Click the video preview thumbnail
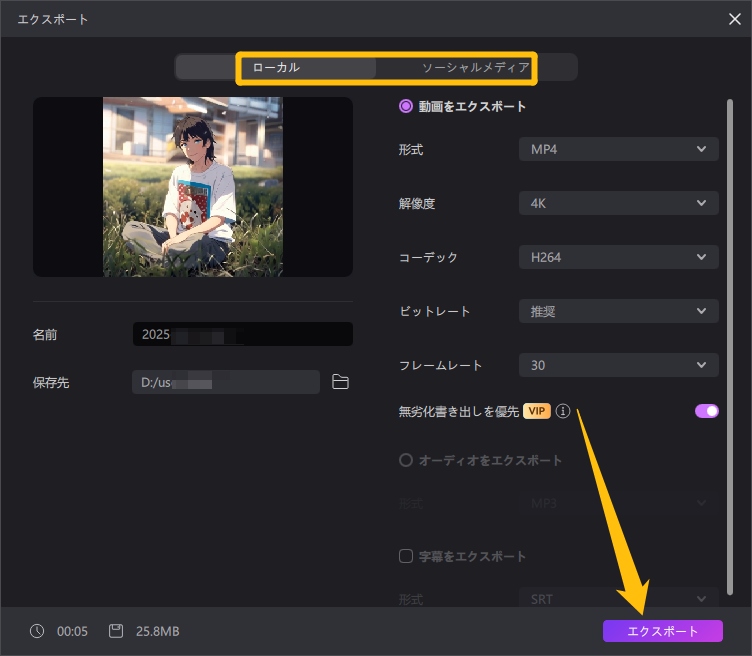 coord(193,187)
